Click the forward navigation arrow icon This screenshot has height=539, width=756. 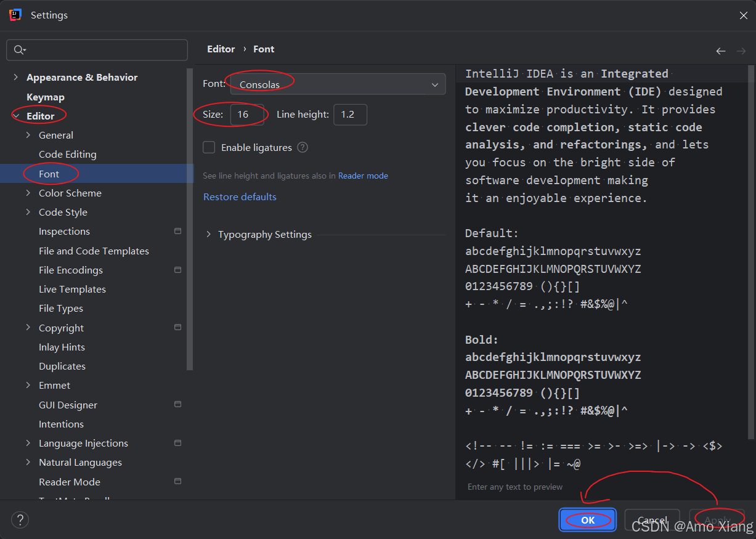(x=741, y=51)
